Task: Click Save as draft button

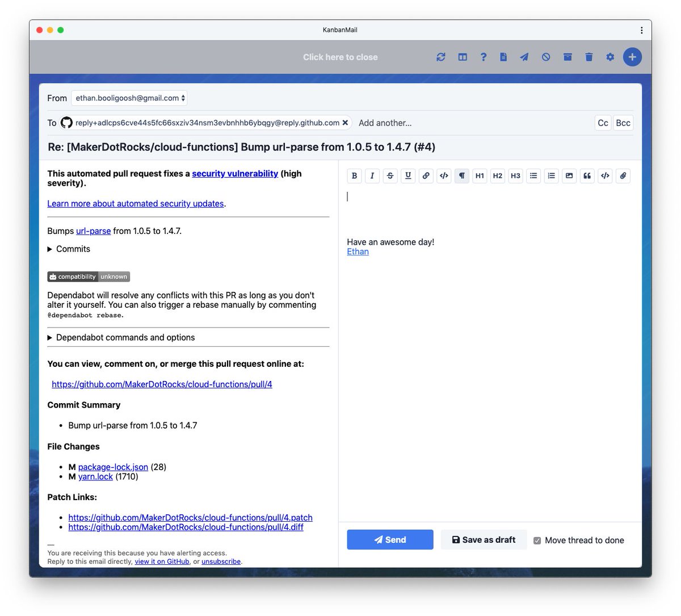Action: (x=484, y=540)
